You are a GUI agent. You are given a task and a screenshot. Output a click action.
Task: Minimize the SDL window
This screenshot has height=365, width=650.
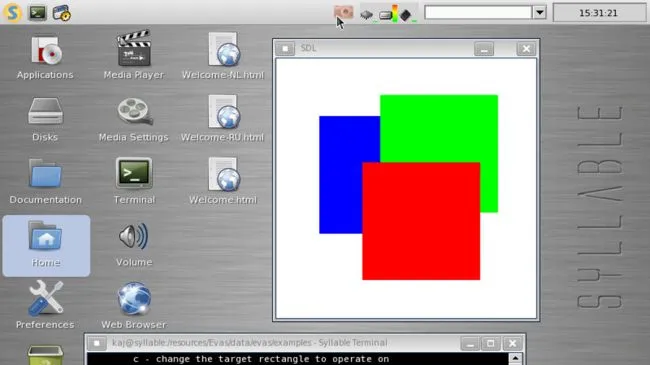pyautogui.click(x=484, y=49)
